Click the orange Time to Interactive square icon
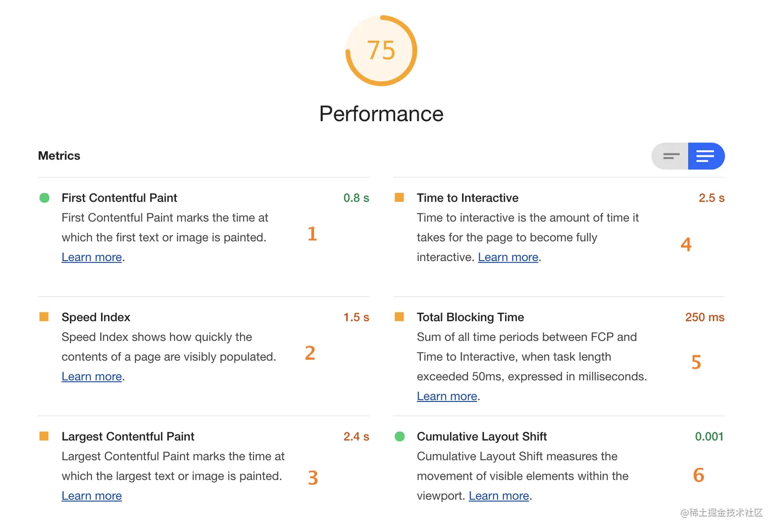777x532 pixels. (399, 198)
